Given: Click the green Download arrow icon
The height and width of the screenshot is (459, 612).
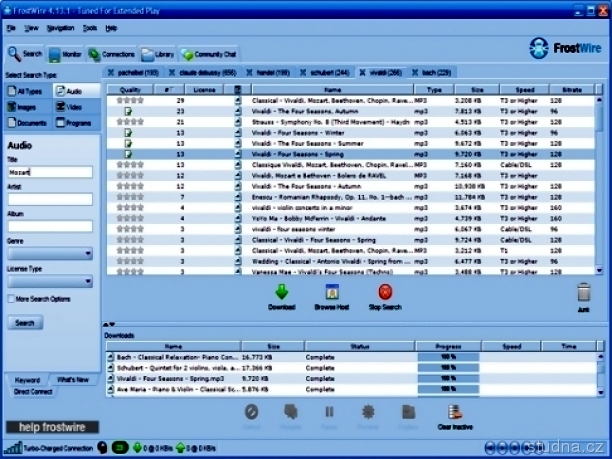Looking at the screenshot, I should tap(281, 292).
